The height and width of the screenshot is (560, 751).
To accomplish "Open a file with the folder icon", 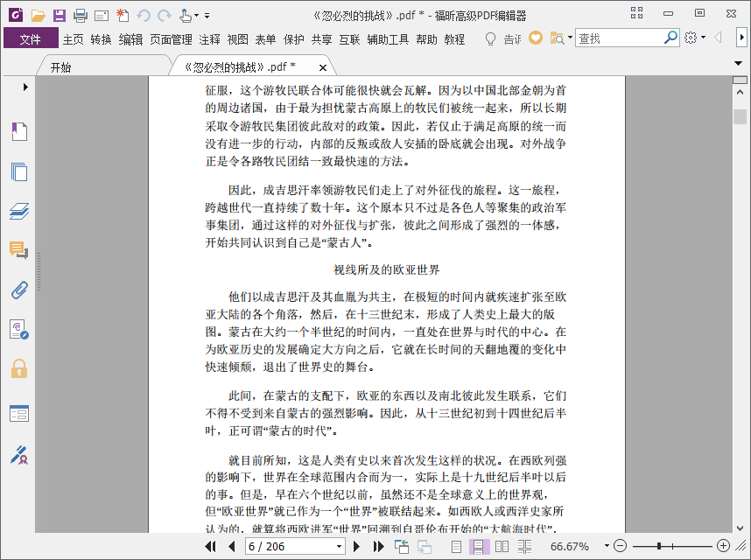I will click(38, 16).
